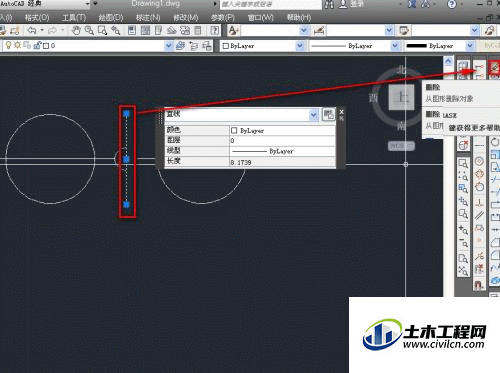This screenshot has width=500, height=373.
Task: Click the color ByLayer swatch in quick properties
Action: pos(234,130)
